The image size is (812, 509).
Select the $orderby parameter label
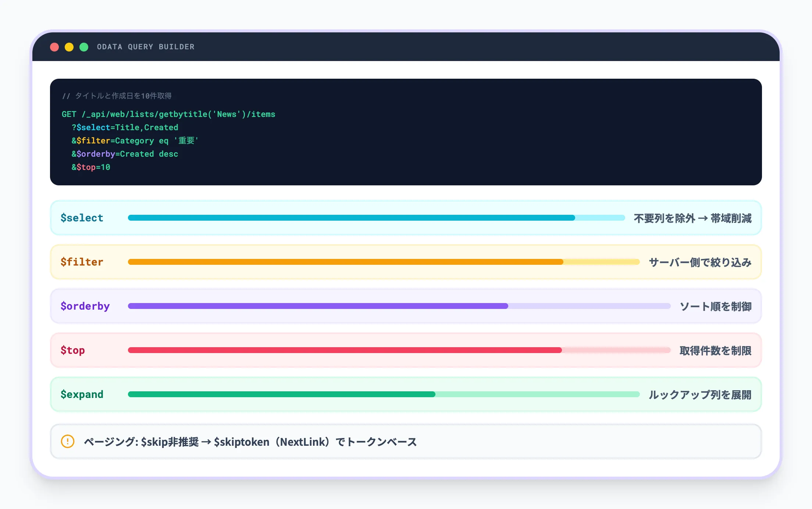click(x=85, y=306)
